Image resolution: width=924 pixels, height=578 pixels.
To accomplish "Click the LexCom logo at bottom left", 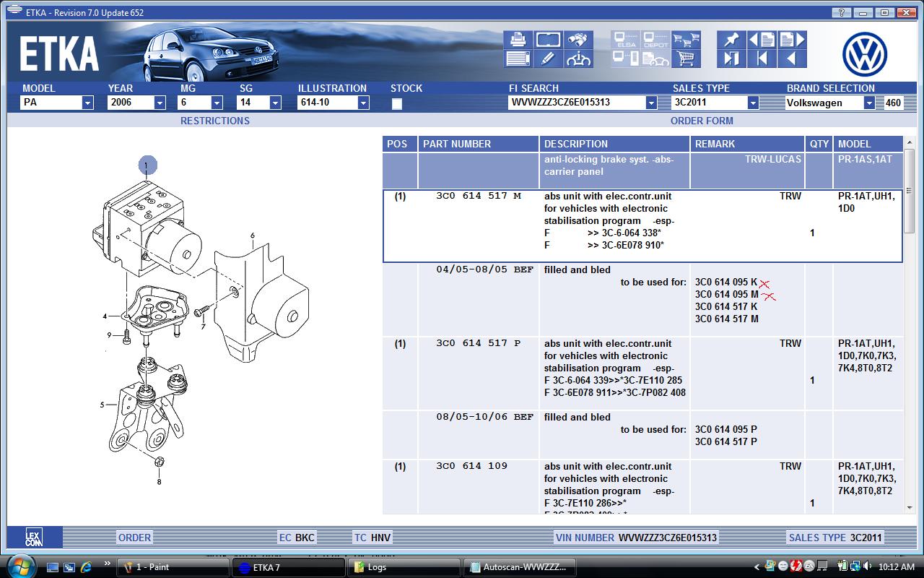I will coord(34,538).
